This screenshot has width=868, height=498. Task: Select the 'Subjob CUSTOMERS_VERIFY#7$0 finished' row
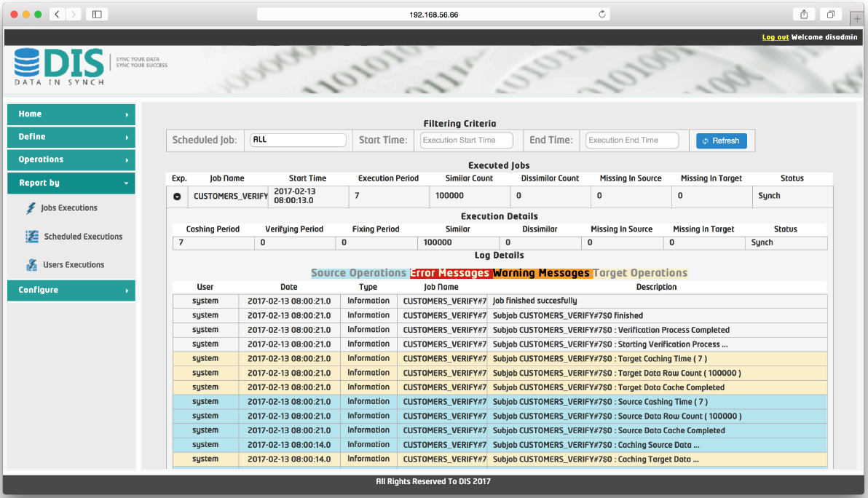[500, 316]
